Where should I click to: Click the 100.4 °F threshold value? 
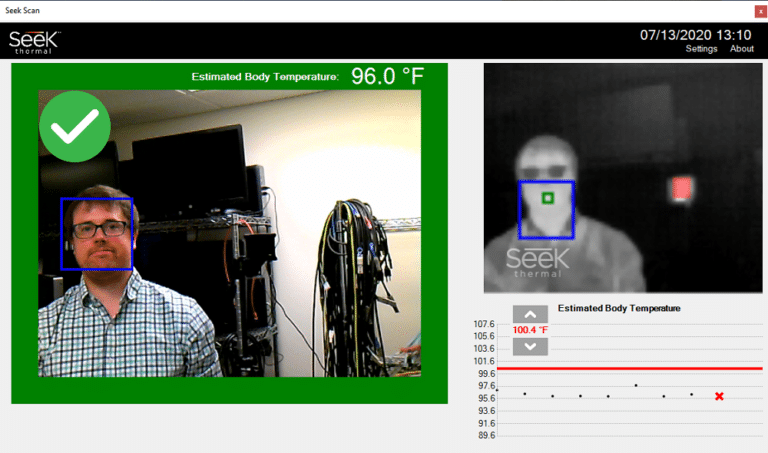pyautogui.click(x=530, y=330)
